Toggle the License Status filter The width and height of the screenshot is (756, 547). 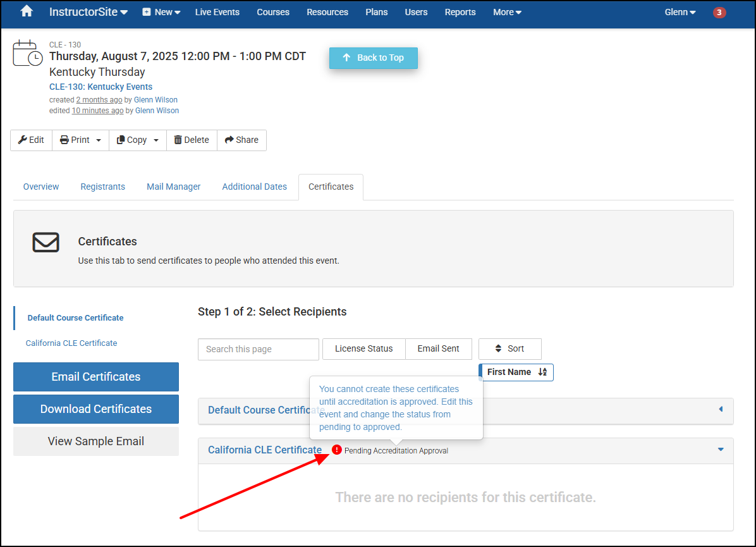[x=364, y=348]
